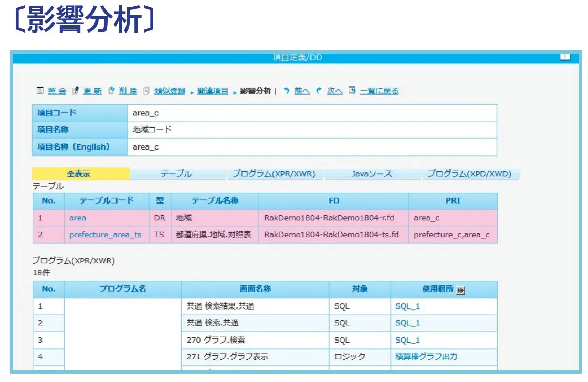
Task: Open SQL_1 link for 共通 検索結果.共通
Action: coord(407,306)
